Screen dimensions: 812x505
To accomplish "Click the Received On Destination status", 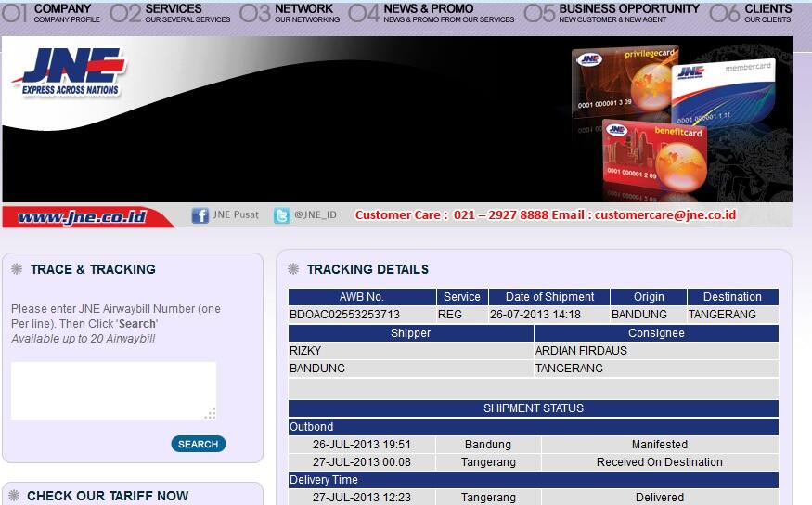I will 659,462.
